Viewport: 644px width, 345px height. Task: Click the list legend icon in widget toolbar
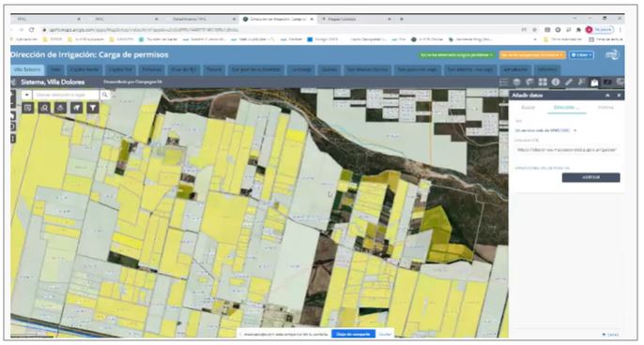tap(504, 82)
